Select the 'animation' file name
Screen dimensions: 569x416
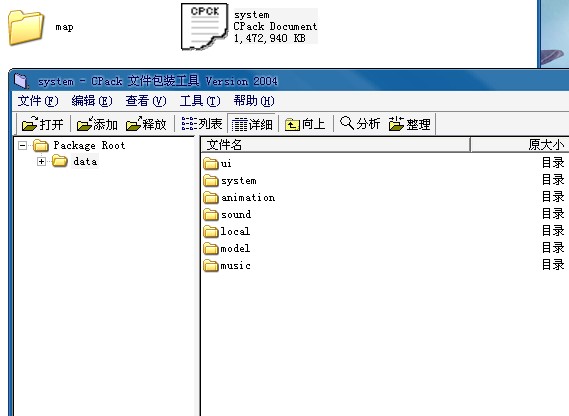[x=248, y=197]
